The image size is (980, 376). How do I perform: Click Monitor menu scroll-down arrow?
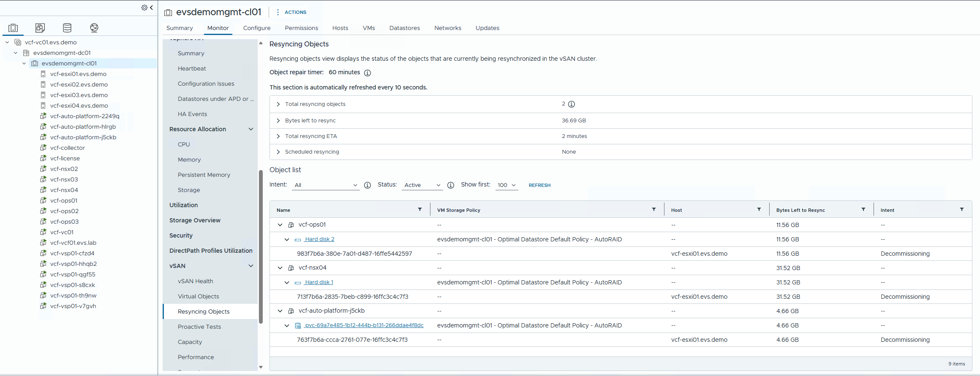point(261,367)
